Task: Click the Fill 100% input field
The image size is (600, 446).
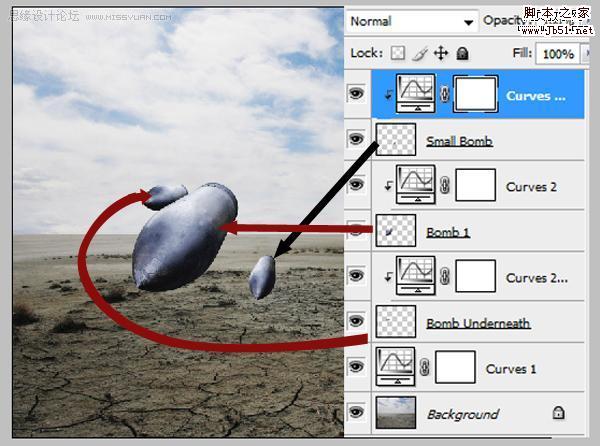Action: [558, 53]
